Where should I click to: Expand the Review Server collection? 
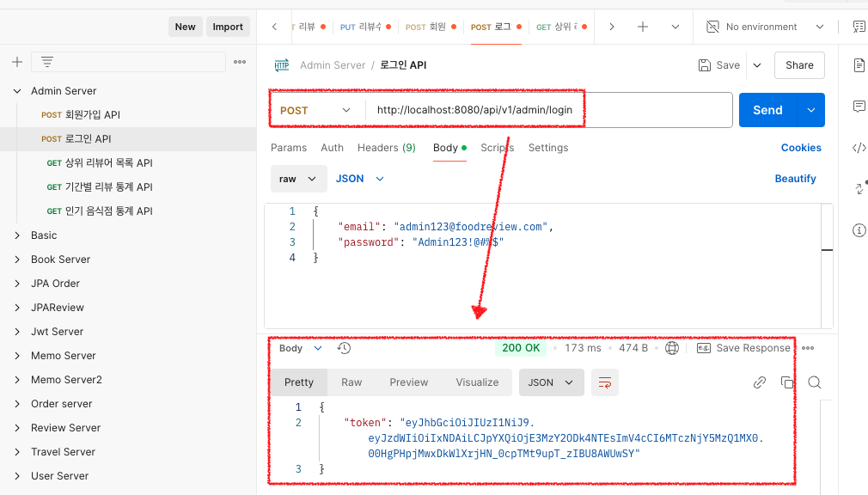[17, 428]
